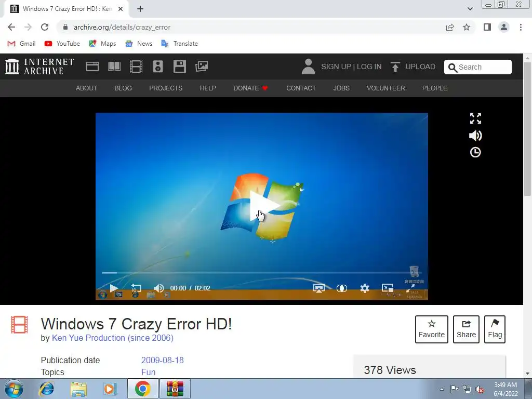Open the Windows Start menu
This screenshot has width=532, height=399.
click(x=14, y=389)
